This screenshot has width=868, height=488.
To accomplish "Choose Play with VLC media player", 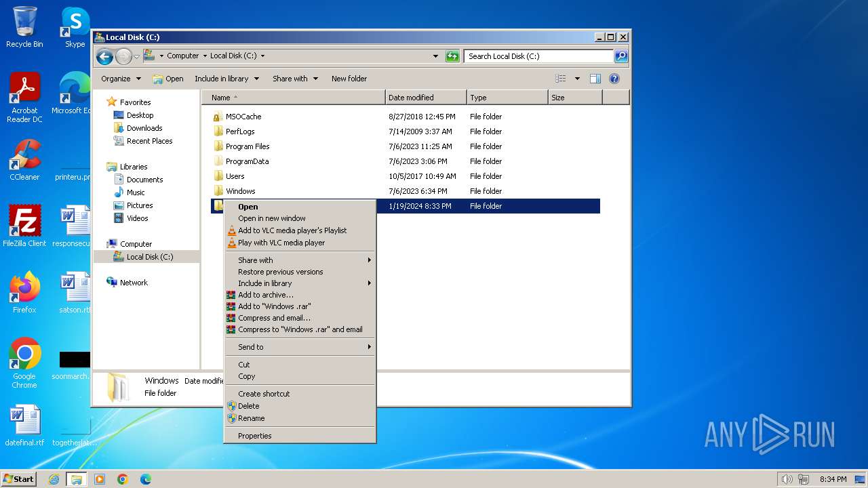I will 300,243.
